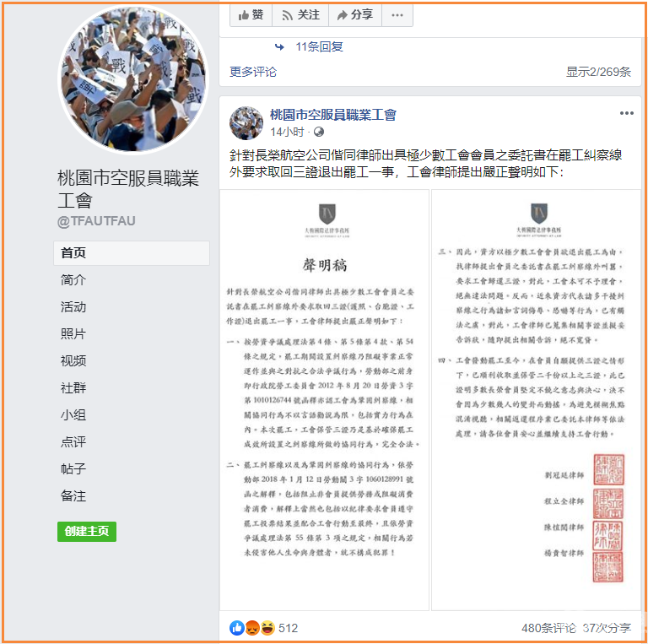Click the globe public visibility icon
648x644 pixels.
point(319,132)
